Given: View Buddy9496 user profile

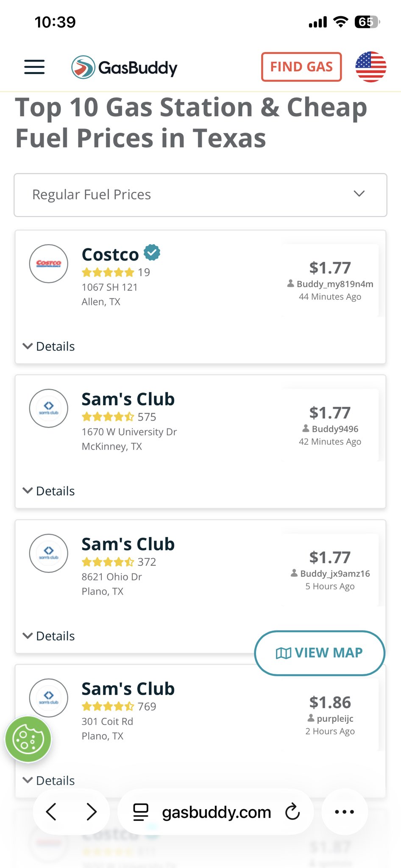Looking at the screenshot, I should click(x=335, y=429).
